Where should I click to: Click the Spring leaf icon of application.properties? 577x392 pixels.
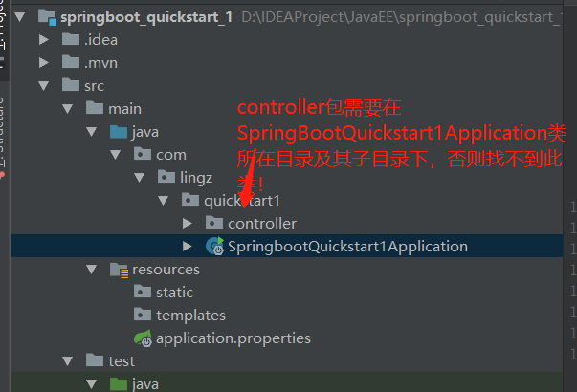point(143,338)
